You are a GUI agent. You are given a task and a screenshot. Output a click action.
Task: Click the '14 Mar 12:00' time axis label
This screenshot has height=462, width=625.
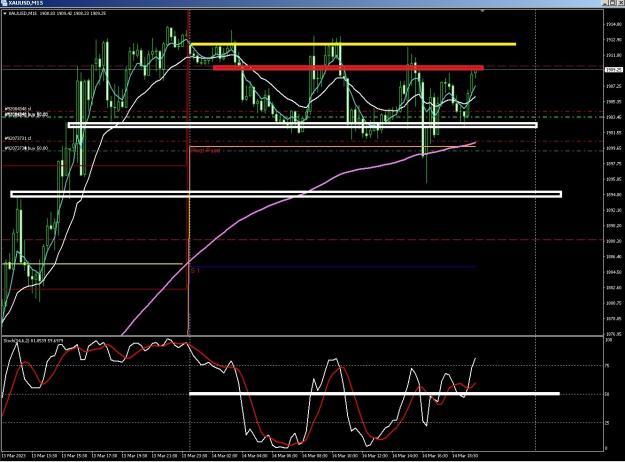[x=375, y=455]
